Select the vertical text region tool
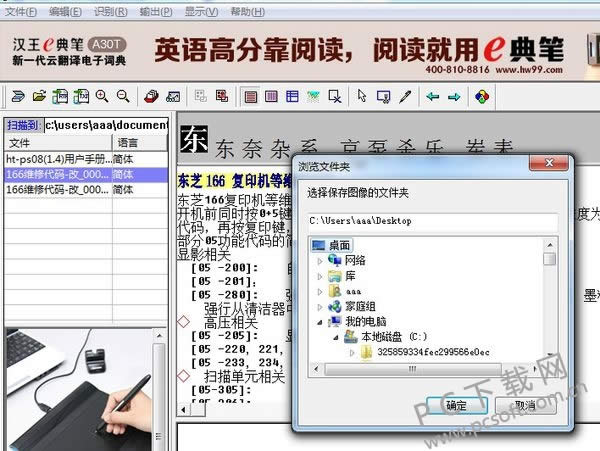Viewport: 600px width, 451px height. tap(271, 96)
